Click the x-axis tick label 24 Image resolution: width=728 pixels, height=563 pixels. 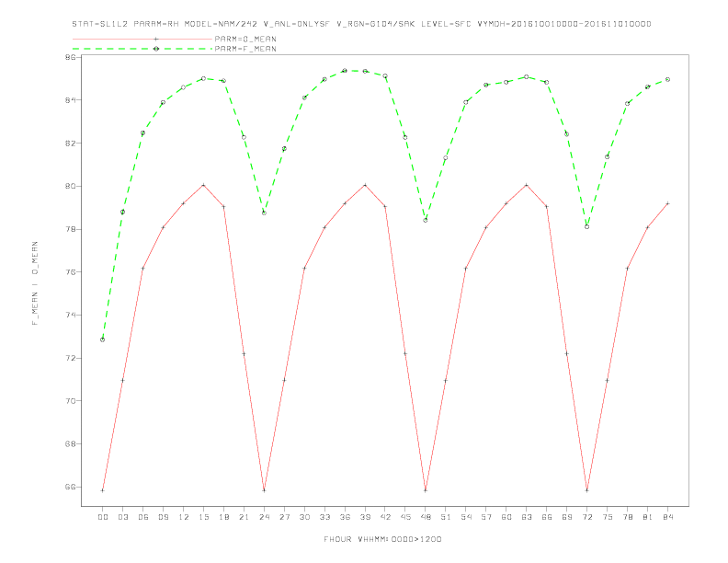pos(264,517)
